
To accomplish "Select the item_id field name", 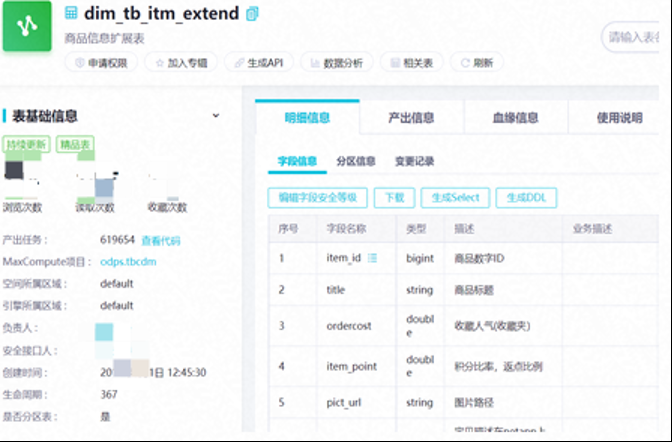I will (344, 258).
